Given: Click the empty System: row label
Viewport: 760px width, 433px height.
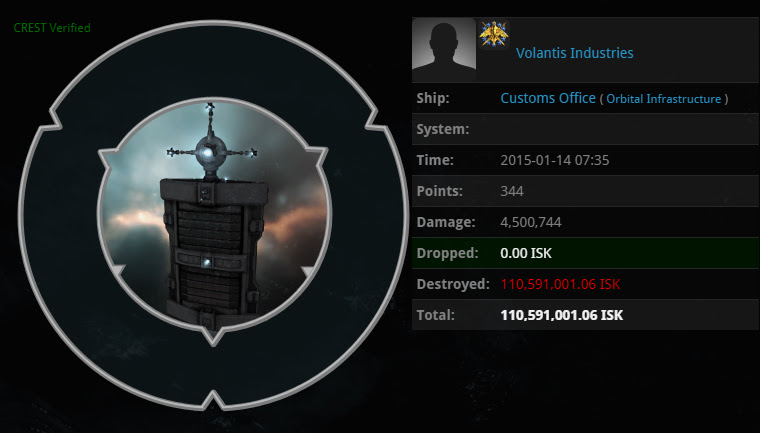Looking at the screenshot, I should tap(443, 129).
